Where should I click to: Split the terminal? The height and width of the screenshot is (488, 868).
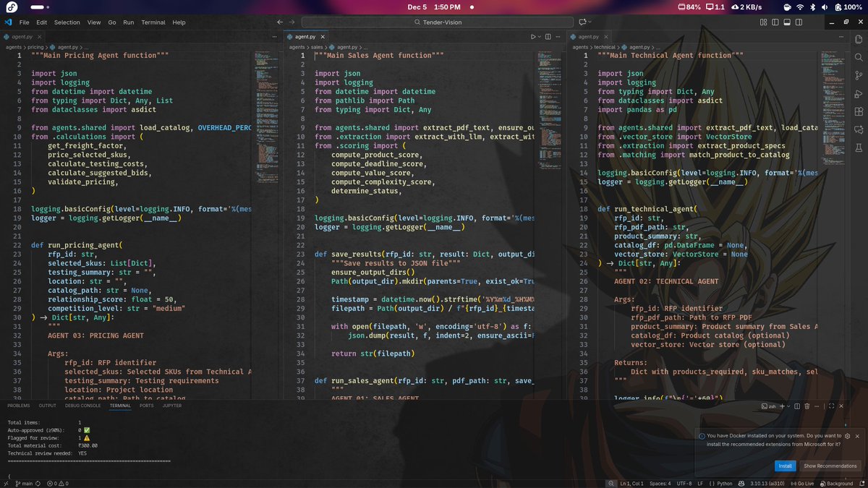[799, 406]
